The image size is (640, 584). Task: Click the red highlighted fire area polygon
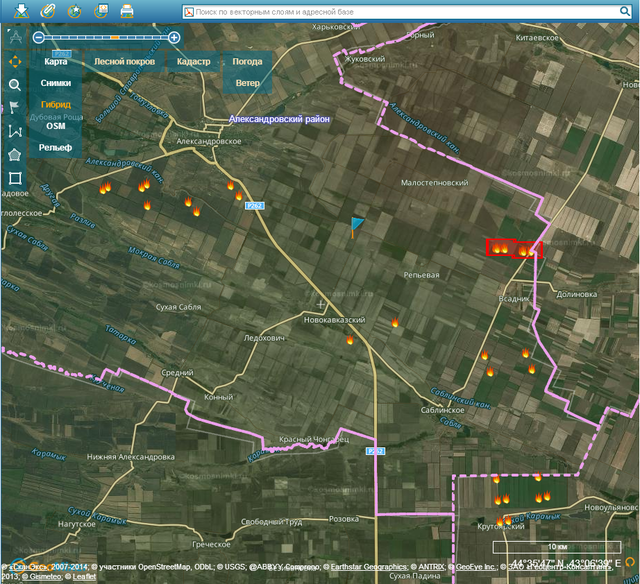(514, 249)
